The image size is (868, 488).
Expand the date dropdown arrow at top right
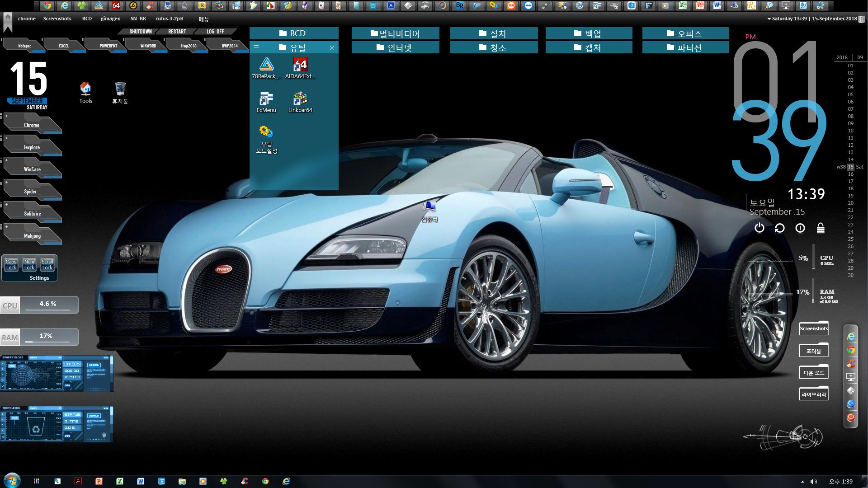pos(769,19)
